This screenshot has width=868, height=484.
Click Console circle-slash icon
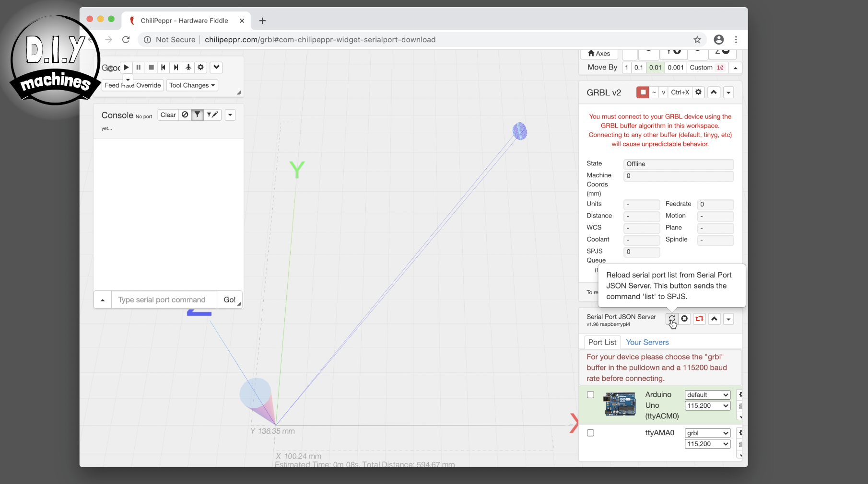tap(185, 115)
